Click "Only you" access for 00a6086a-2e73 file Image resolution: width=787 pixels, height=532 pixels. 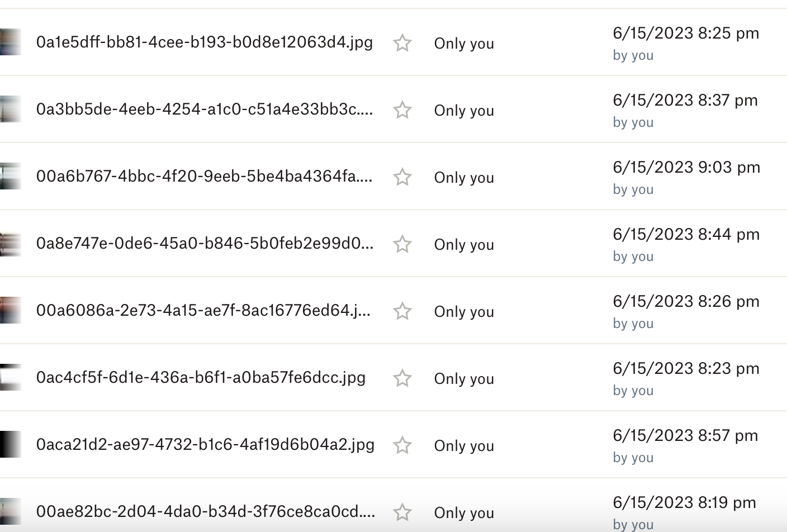pos(464,312)
